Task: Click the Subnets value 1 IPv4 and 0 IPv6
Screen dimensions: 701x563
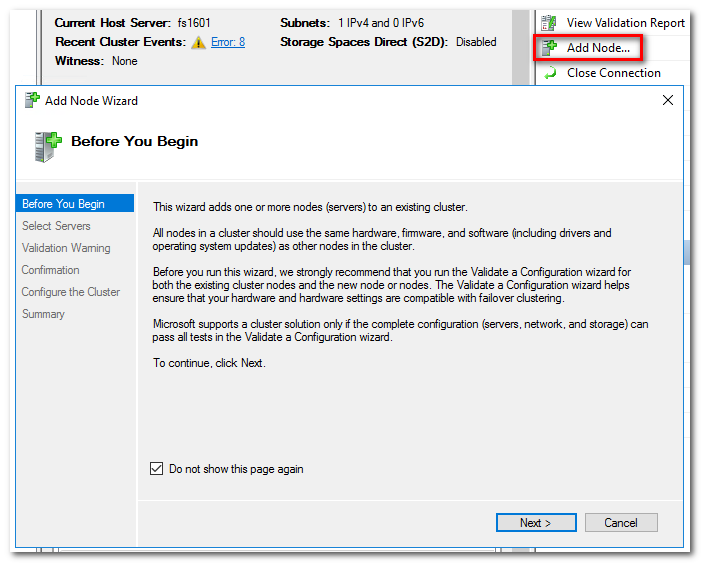Action: point(381,23)
